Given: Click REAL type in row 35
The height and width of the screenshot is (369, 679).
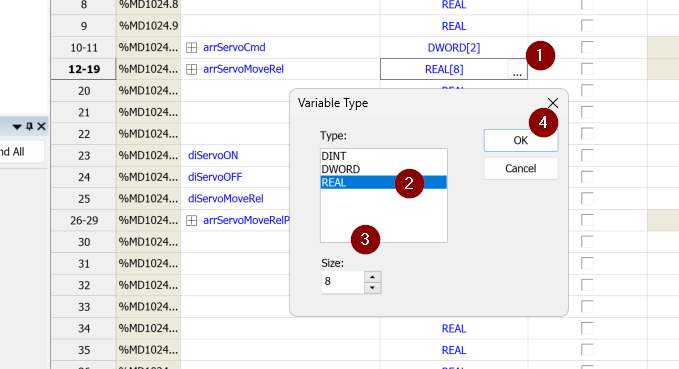Looking at the screenshot, I should coord(454,350).
